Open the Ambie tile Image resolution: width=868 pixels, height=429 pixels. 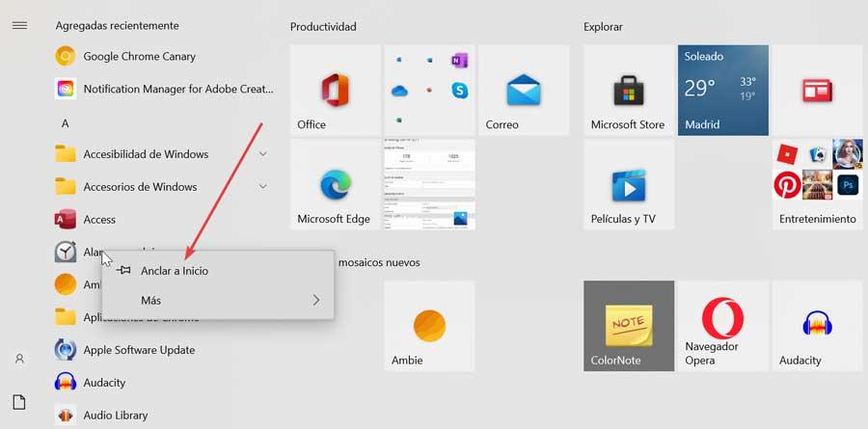(429, 326)
